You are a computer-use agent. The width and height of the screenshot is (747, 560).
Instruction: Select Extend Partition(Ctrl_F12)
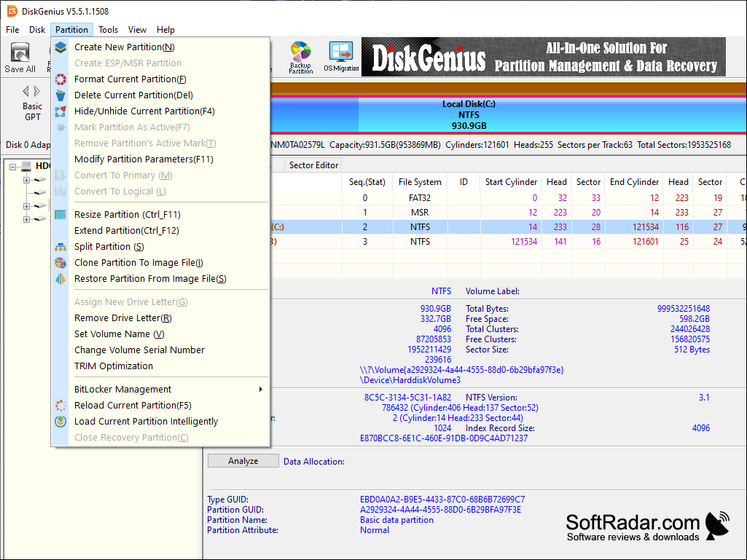pos(160,231)
